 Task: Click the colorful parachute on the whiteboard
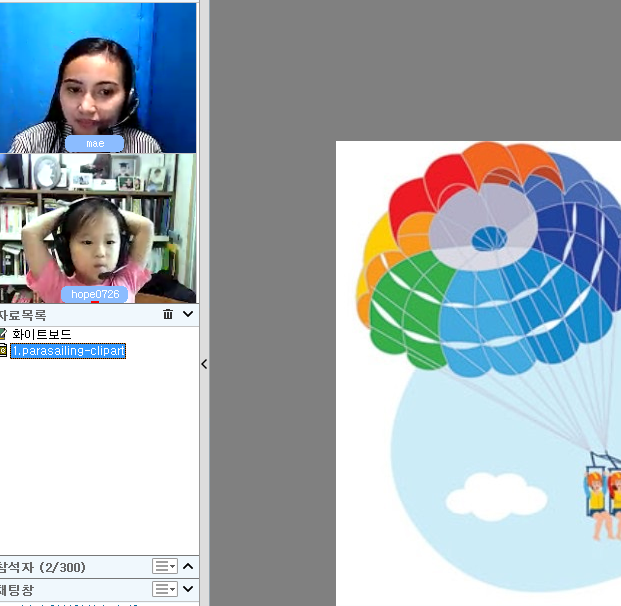(x=490, y=260)
